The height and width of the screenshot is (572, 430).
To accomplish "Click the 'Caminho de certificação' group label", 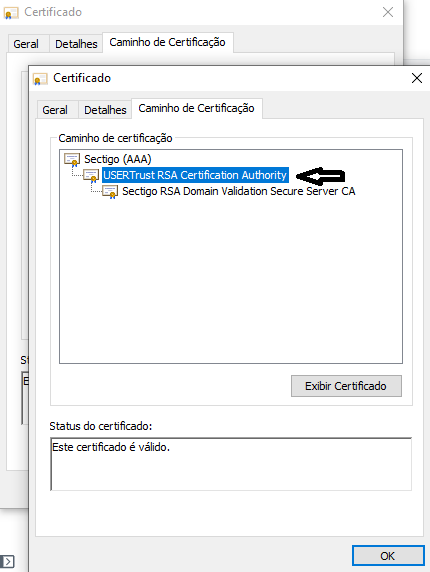I will (x=115, y=138).
